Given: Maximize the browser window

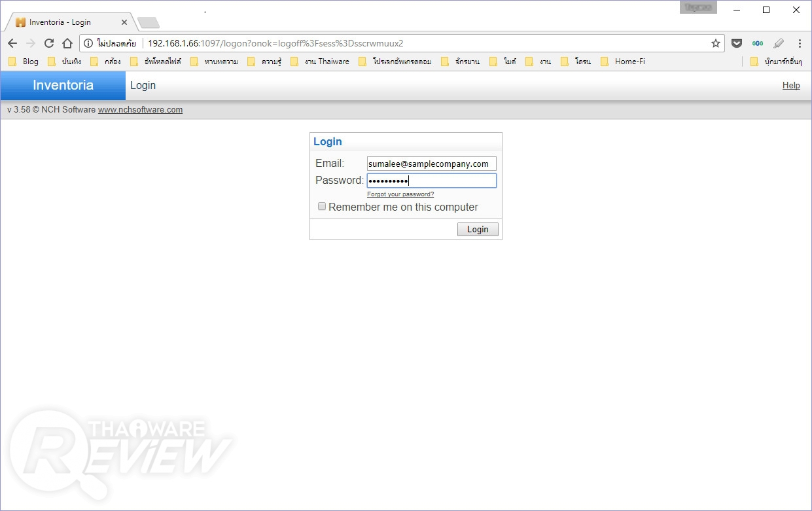Looking at the screenshot, I should pyautogui.click(x=766, y=10).
